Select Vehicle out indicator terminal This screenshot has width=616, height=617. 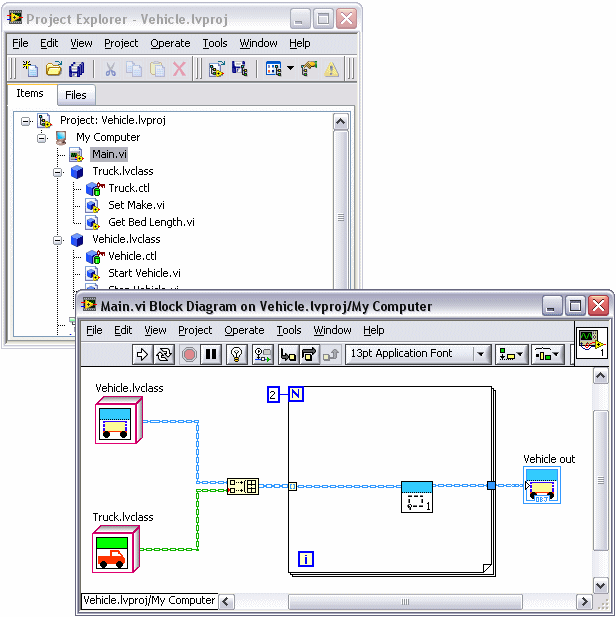542,485
